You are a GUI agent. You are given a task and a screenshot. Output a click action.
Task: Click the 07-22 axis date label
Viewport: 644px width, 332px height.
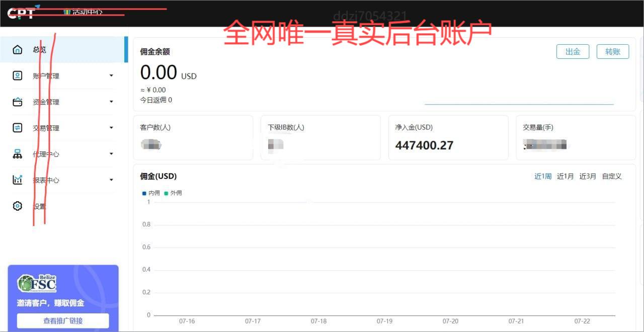click(582, 321)
